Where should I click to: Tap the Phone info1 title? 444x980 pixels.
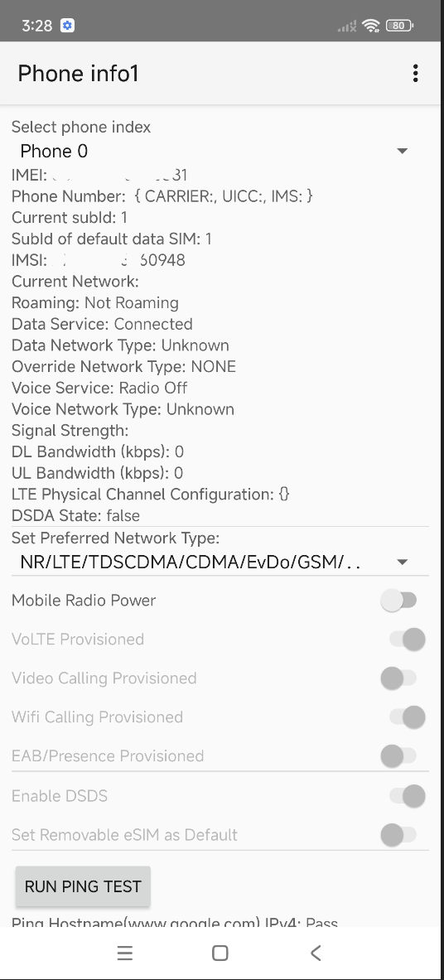(78, 74)
